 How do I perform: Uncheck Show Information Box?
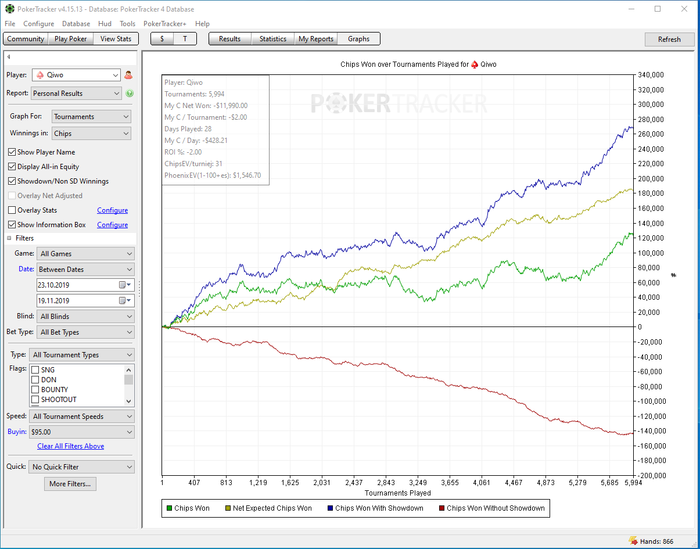12,225
